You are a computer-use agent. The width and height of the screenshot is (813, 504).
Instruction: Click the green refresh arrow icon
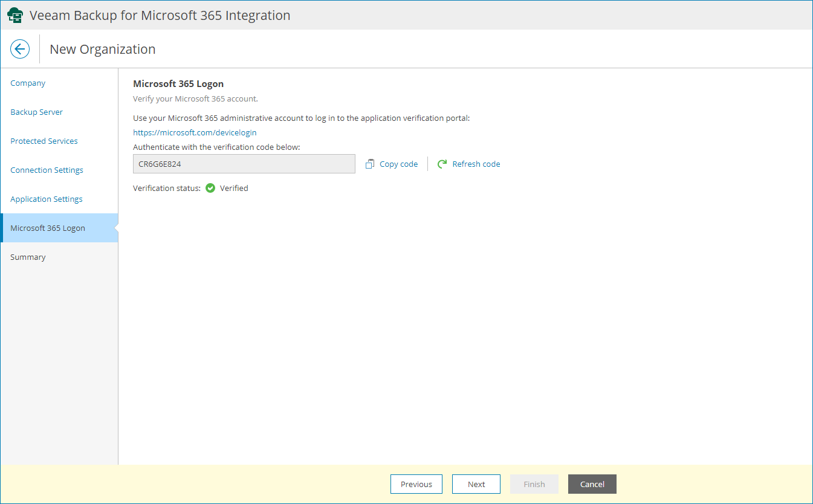tap(441, 163)
